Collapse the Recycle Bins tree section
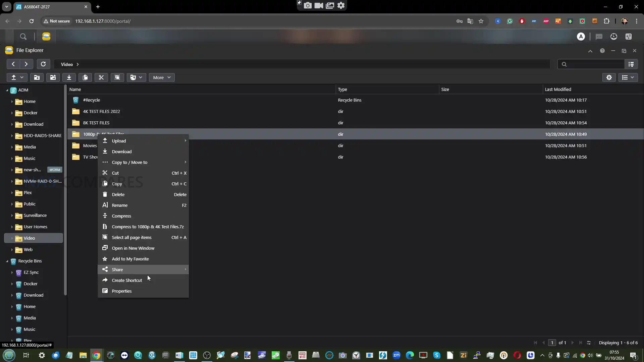The width and height of the screenshot is (644, 362). pyautogui.click(x=7, y=261)
